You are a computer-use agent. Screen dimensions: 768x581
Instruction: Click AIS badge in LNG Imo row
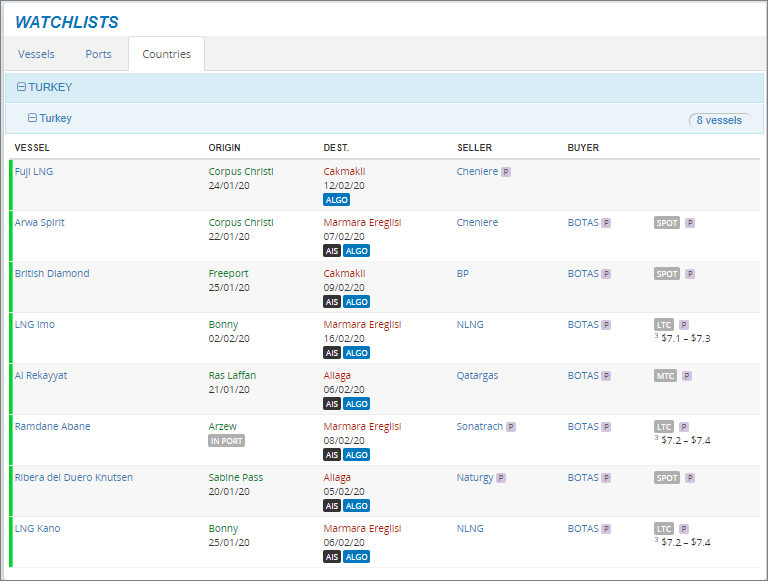pyautogui.click(x=332, y=353)
